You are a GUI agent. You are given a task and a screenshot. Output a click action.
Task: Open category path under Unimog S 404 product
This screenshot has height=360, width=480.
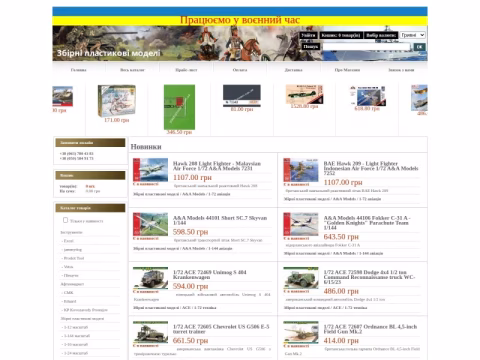coord(175,308)
